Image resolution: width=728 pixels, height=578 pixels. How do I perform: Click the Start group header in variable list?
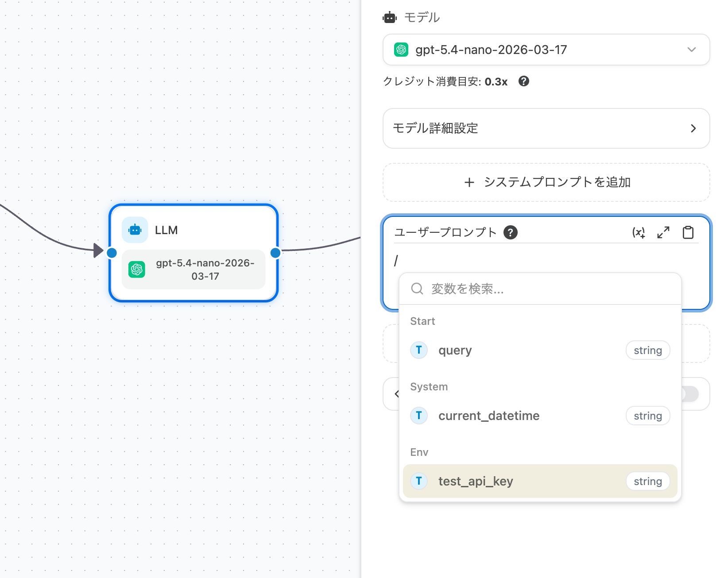point(422,321)
